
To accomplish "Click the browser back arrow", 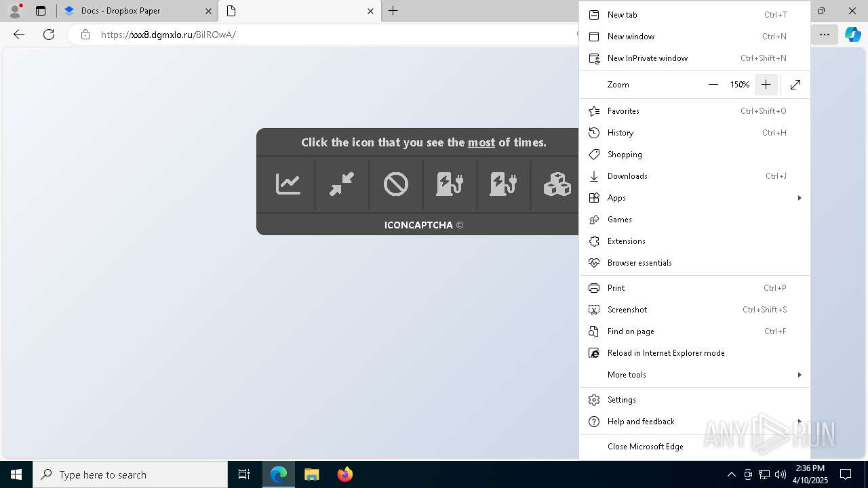I will point(19,35).
